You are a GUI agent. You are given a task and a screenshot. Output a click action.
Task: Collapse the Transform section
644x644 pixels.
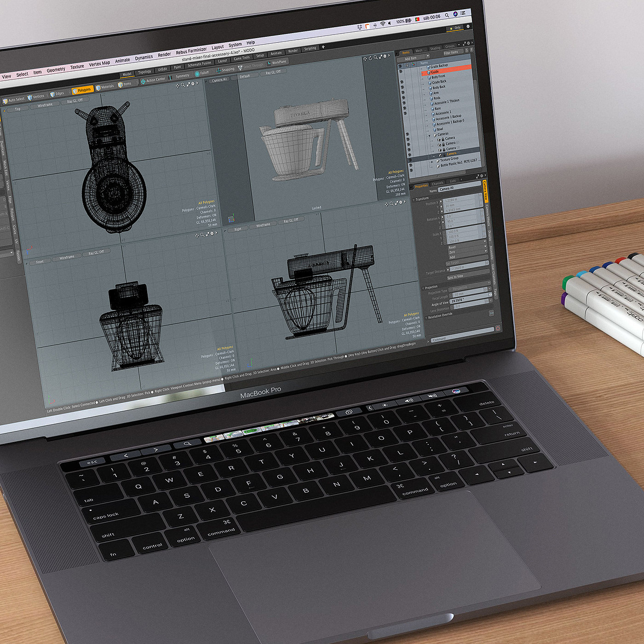pyautogui.click(x=413, y=199)
